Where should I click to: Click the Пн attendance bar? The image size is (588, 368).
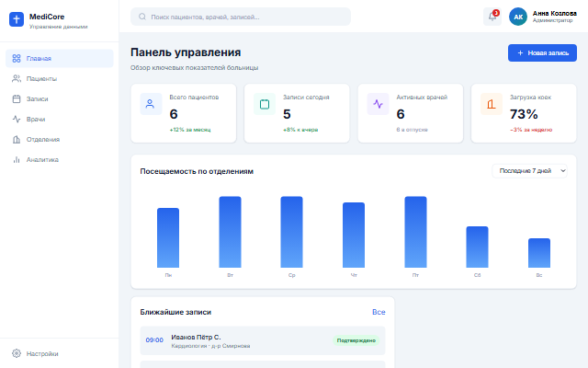pyautogui.click(x=168, y=237)
